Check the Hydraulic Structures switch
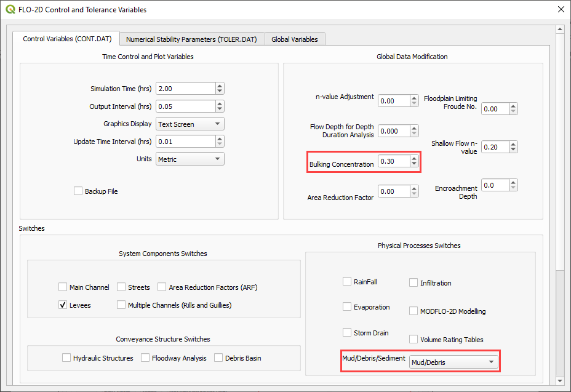This screenshot has height=392, width=571. [66, 358]
